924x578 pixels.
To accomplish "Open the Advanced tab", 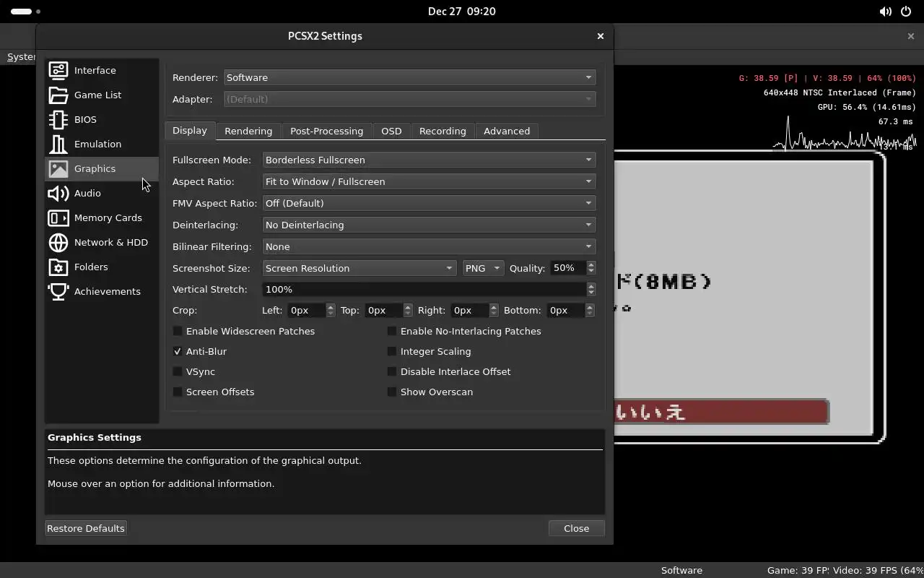I will click(x=507, y=131).
